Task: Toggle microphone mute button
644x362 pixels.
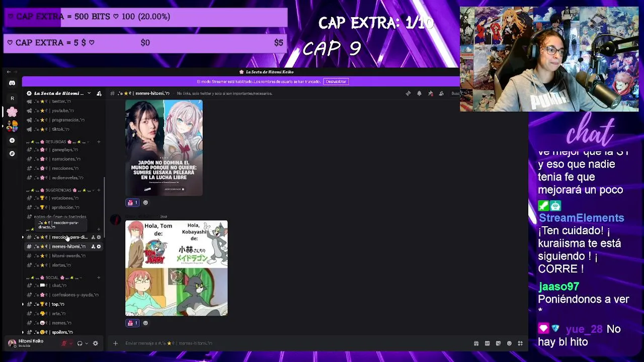Action: click(64, 343)
